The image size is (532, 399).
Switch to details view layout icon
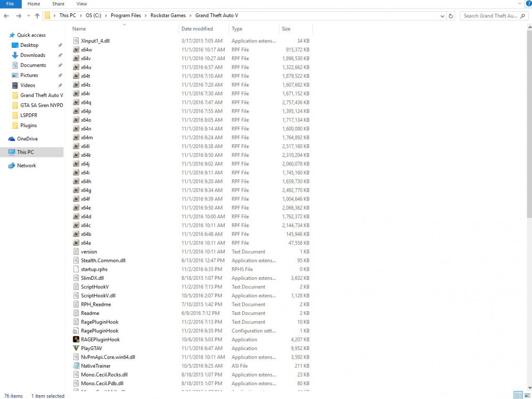click(518, 396)
